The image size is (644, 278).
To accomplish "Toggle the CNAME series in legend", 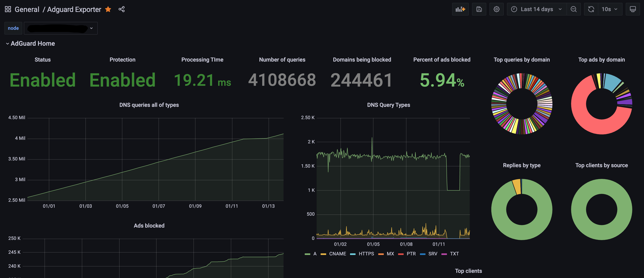I will click(x=337, y=254).
